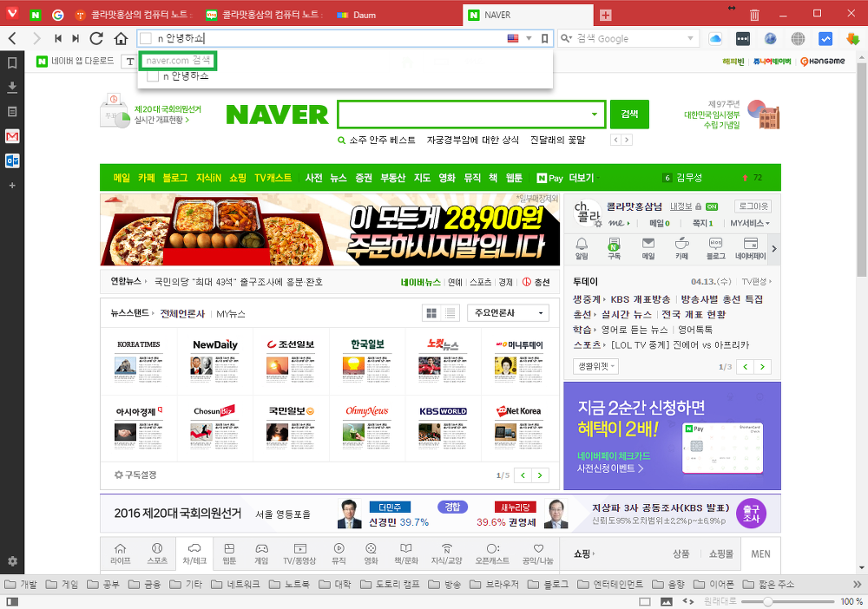The image size is (868, 609).
Task: Open the Downloads panel in the sidebar
Action: point(12,88)
